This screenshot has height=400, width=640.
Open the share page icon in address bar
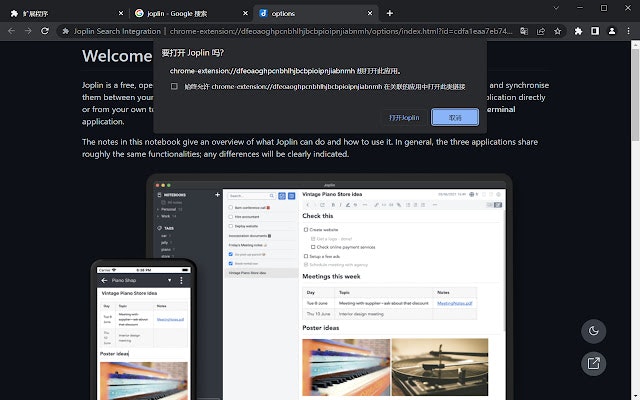tap(541, 31)
